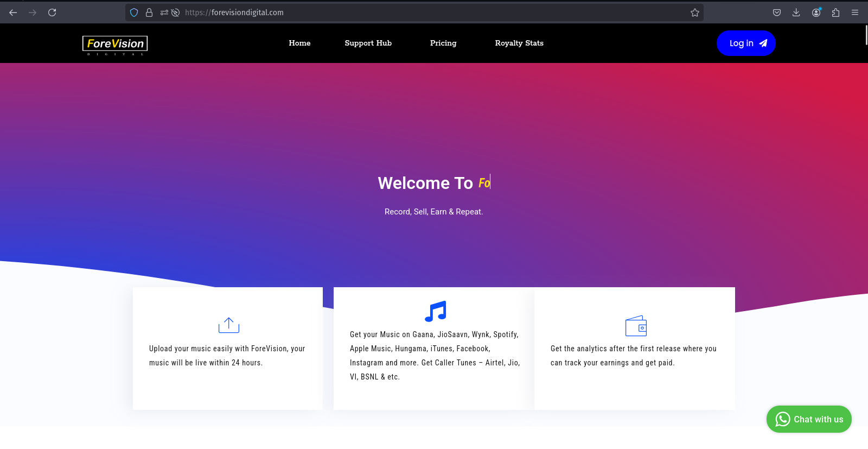The height and width of the screenshot is (449, 868).
Task: Open the Firefox account icon
Action: point(816,12)
